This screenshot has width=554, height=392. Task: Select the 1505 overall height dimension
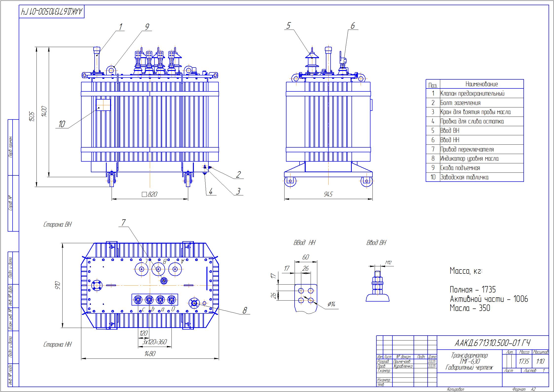[x=32, y=117]
